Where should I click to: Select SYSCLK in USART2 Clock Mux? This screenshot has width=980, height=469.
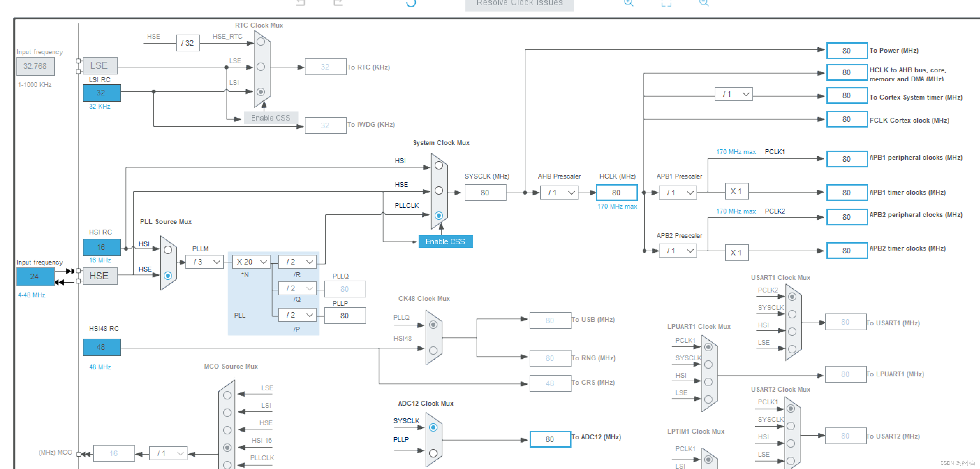click(x=790, y=426)
